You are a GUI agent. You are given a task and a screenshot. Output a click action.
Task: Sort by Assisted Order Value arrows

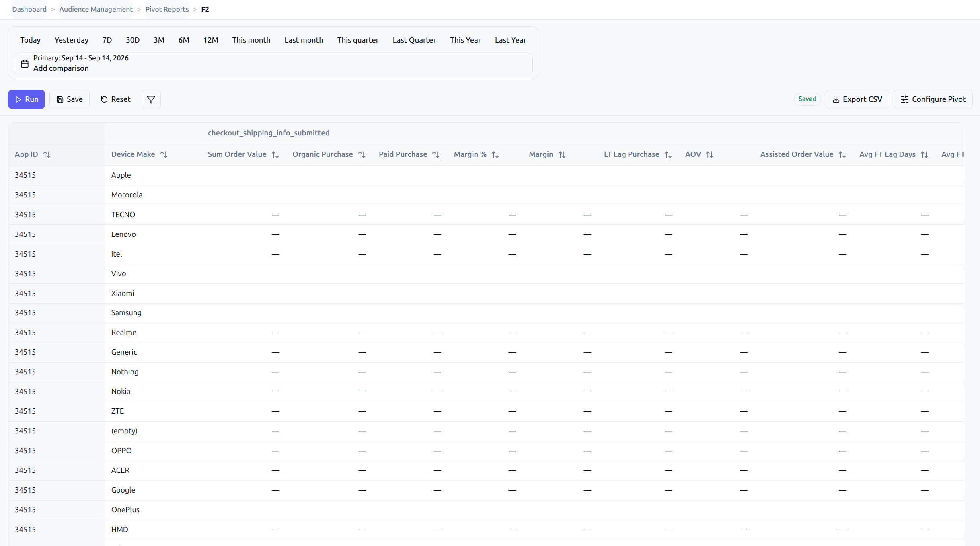[x=842, y=154]
